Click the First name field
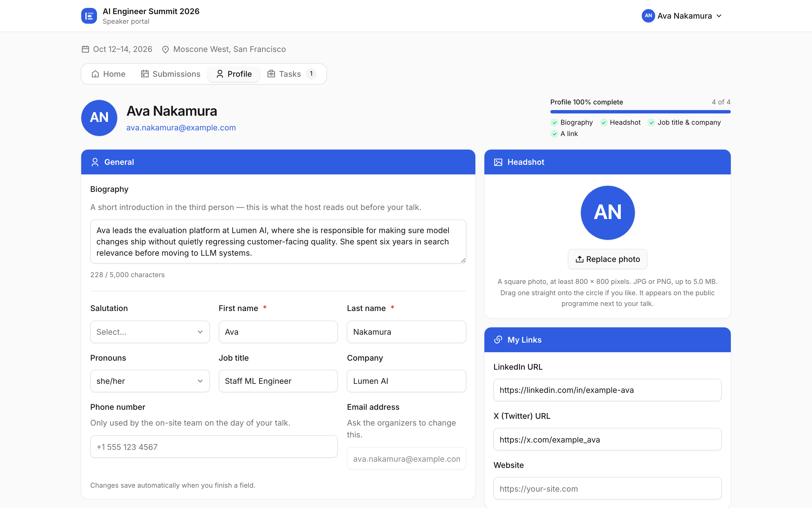812x508 pixels. click(x=278, y=332)
